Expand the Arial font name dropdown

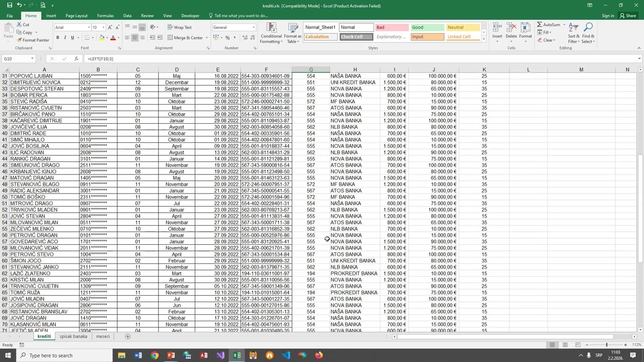[x=89, y=27]
